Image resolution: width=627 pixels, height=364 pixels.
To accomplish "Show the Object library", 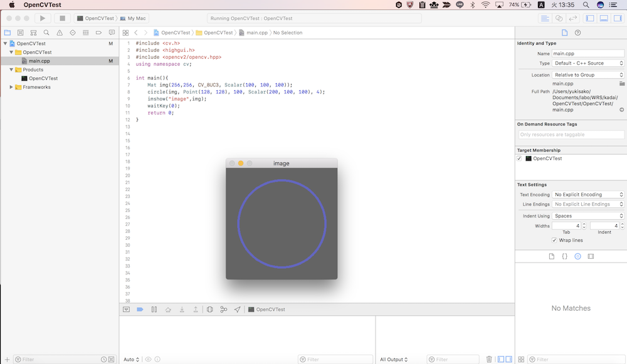I will click(578, 256).
